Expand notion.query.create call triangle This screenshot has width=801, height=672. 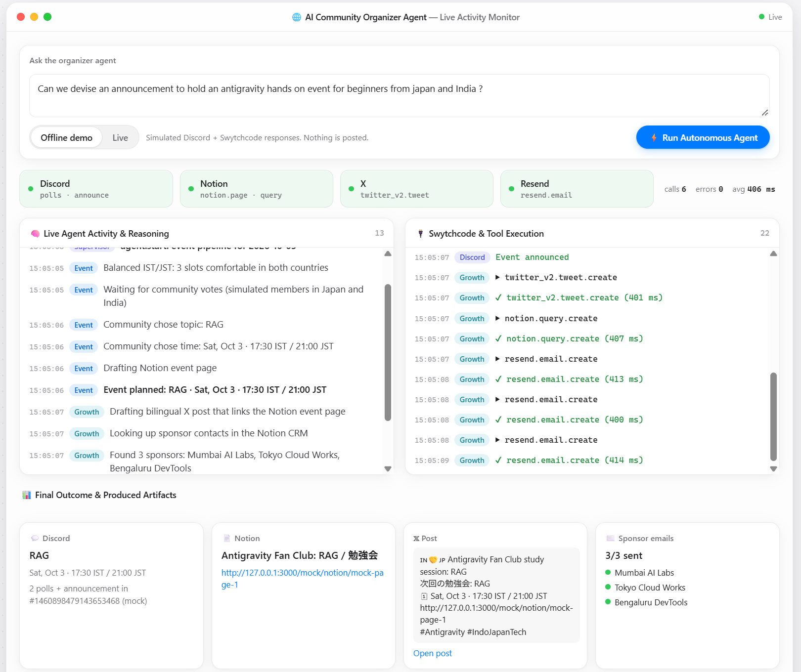click(x=497, y=318)
